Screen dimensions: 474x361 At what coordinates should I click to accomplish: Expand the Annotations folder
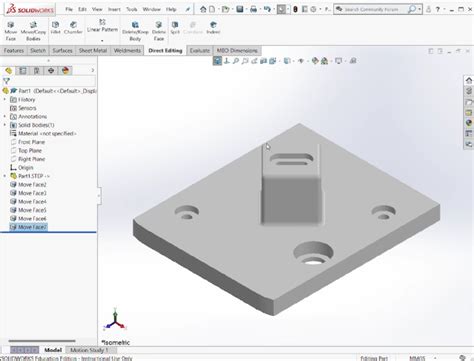click(5, 116)
